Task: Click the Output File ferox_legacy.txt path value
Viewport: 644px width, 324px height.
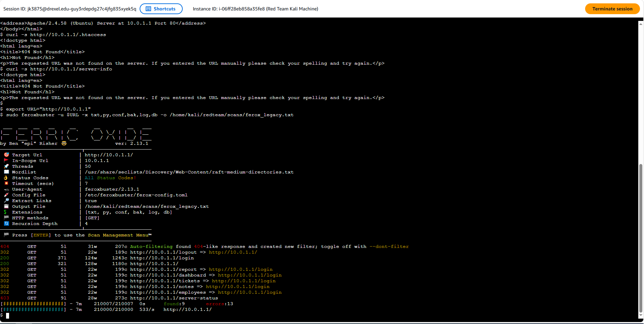Action: coord(147,206)
